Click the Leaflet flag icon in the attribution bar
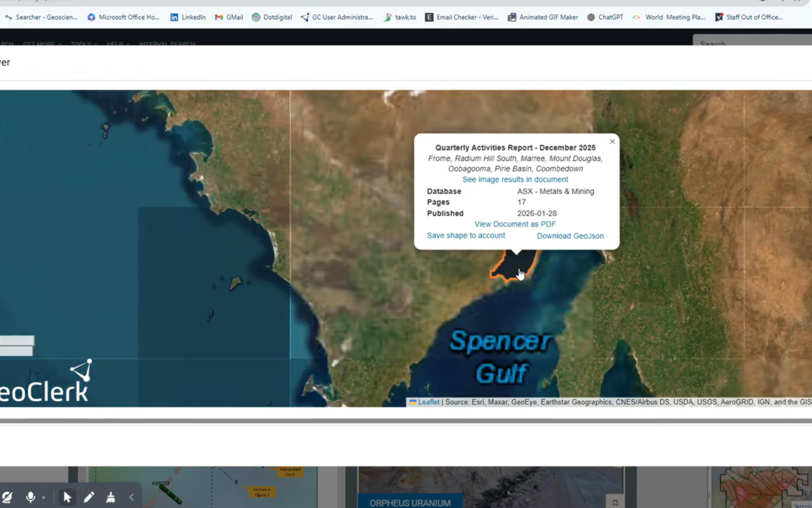 coord(412,402)
